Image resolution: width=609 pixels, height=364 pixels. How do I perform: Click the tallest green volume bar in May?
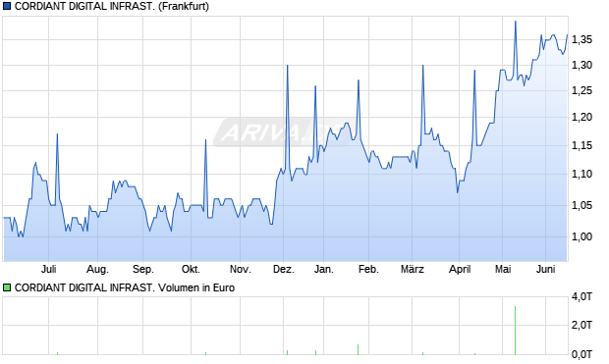(515, 331)
